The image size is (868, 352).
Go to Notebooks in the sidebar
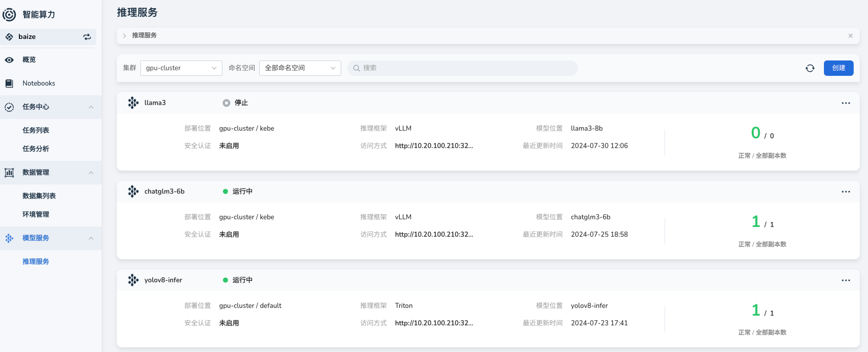point(38,84)
